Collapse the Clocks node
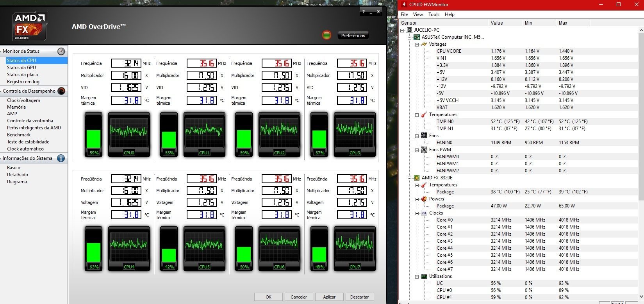This screenshot has height=304, width=644. click(417, 213)
